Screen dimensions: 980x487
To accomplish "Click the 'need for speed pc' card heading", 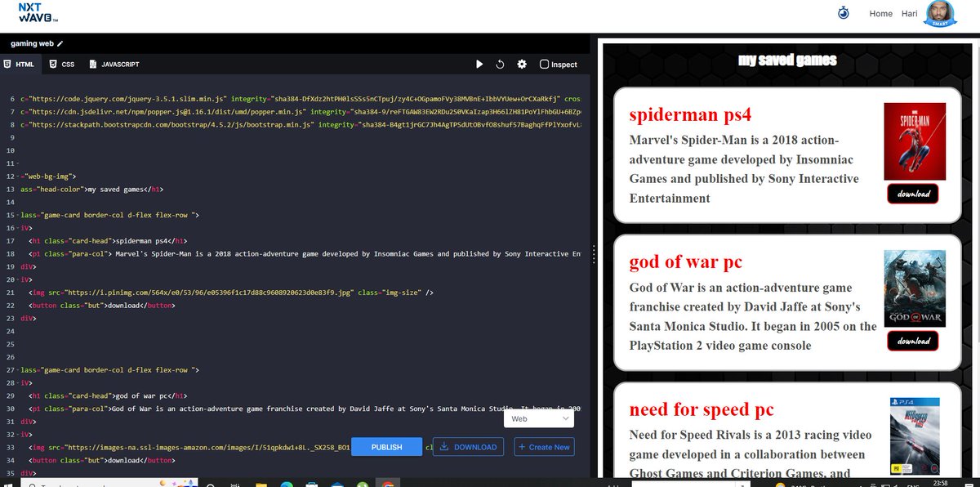I will pyautogui.click(x=702, y=409).
